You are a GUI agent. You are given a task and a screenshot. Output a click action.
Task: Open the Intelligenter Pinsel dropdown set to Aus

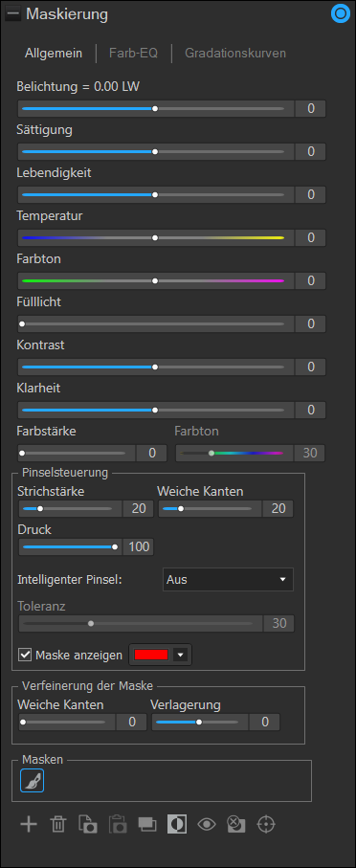pos(228,580)
